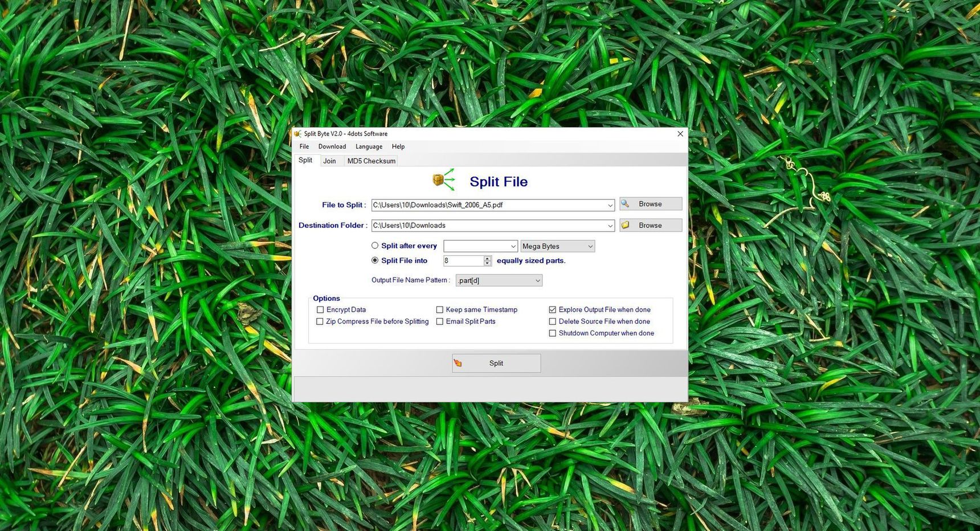Uncheck Explore Output File when done
Screen dimensions: 980x531
pyautogui.click(x=553, y=310)
